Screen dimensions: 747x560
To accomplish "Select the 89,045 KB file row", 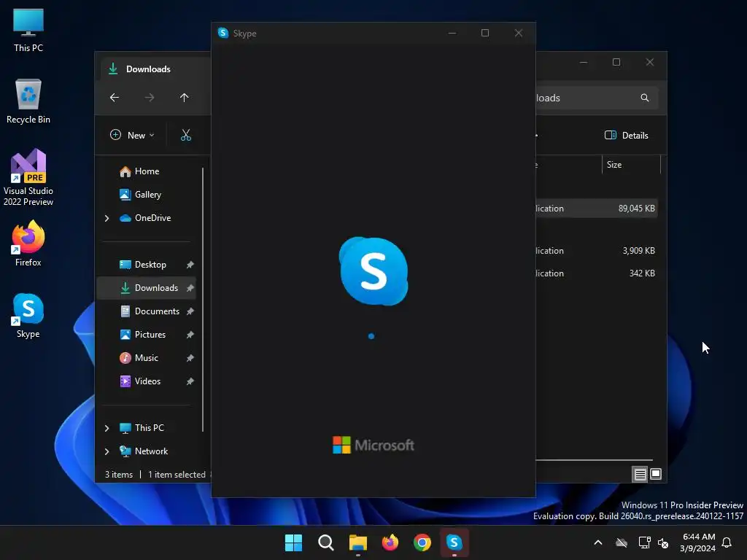I will [x=597, y=209].
